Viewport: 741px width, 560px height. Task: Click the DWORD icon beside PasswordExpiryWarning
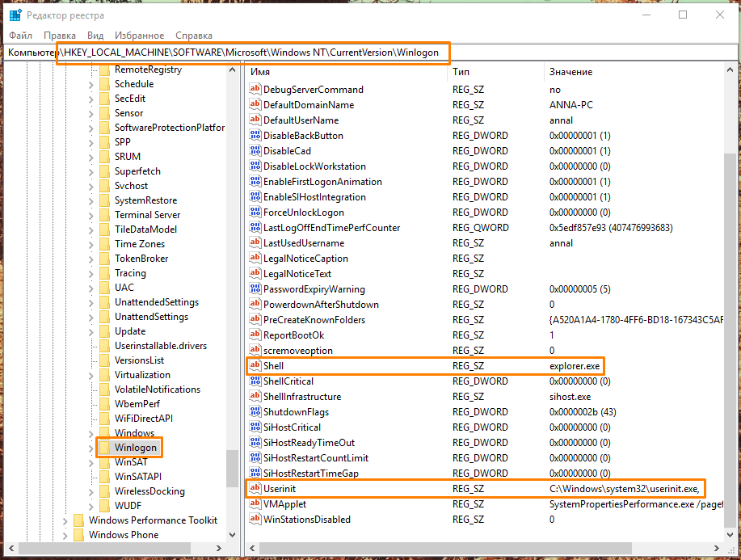[255, 288]
